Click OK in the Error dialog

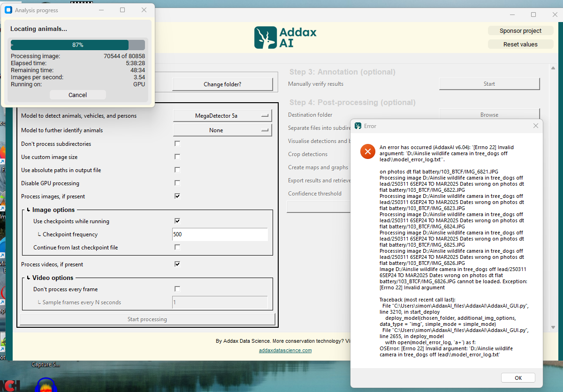click(518, 377)
